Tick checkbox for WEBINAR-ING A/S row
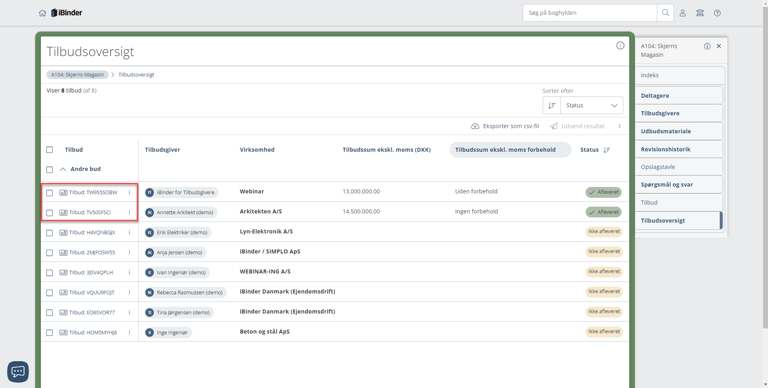 pos(49,273)
